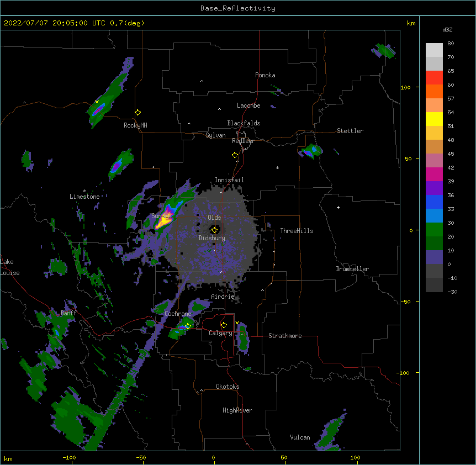Click the intense yellow storm core near Sundre

pos(165,221)
